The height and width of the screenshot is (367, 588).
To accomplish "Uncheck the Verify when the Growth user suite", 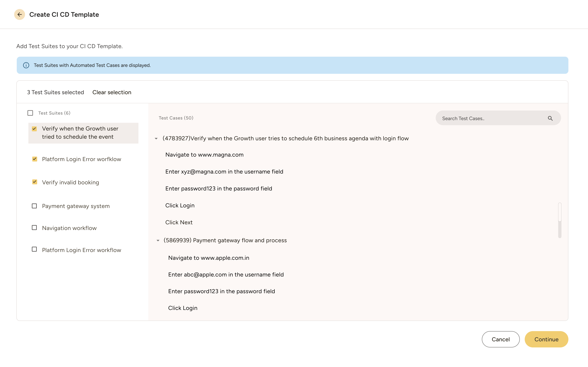I will click(34, 129).
